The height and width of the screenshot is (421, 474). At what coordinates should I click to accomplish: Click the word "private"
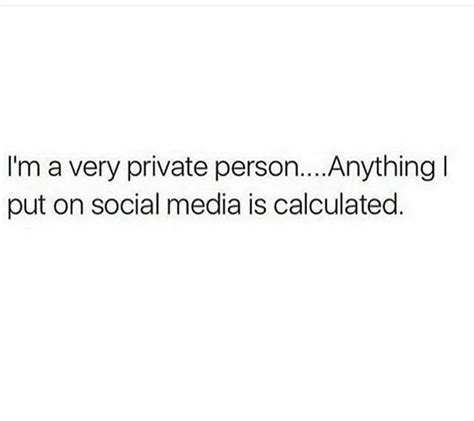pos(167,169)
